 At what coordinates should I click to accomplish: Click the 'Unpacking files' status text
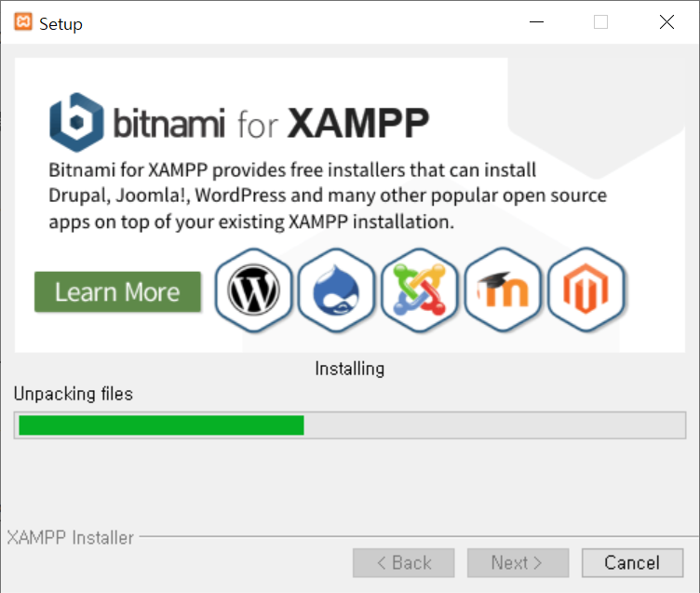(x=74, y=394)
